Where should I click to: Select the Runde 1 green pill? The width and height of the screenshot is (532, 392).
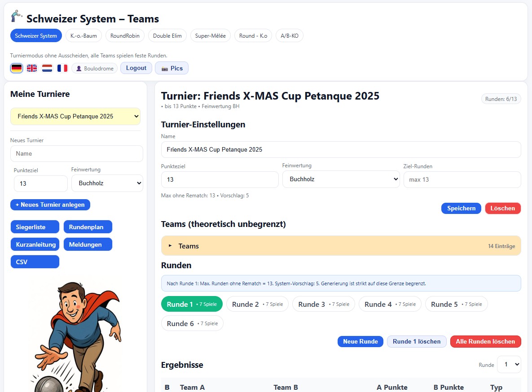coord(192,304)
